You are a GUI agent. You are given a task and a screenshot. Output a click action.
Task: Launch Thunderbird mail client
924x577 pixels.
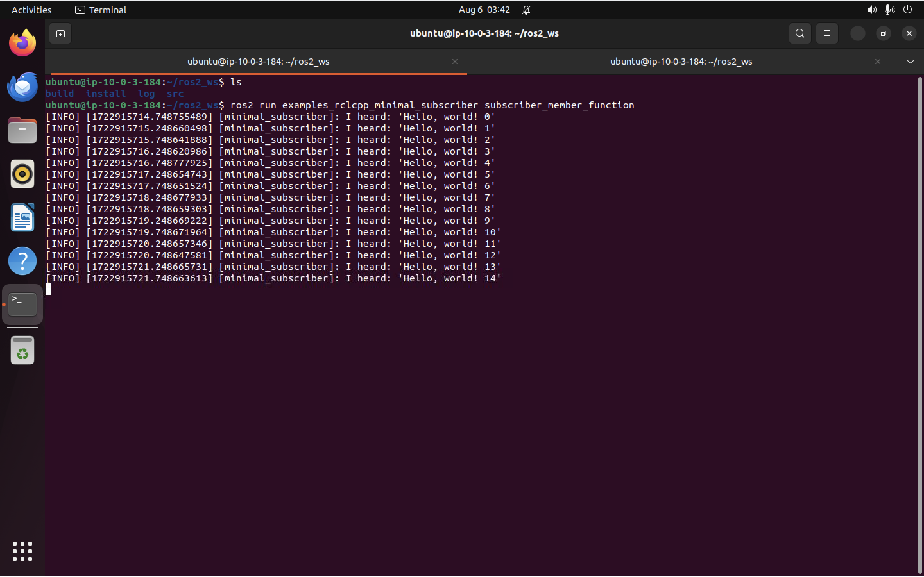[x=22, y=87]
